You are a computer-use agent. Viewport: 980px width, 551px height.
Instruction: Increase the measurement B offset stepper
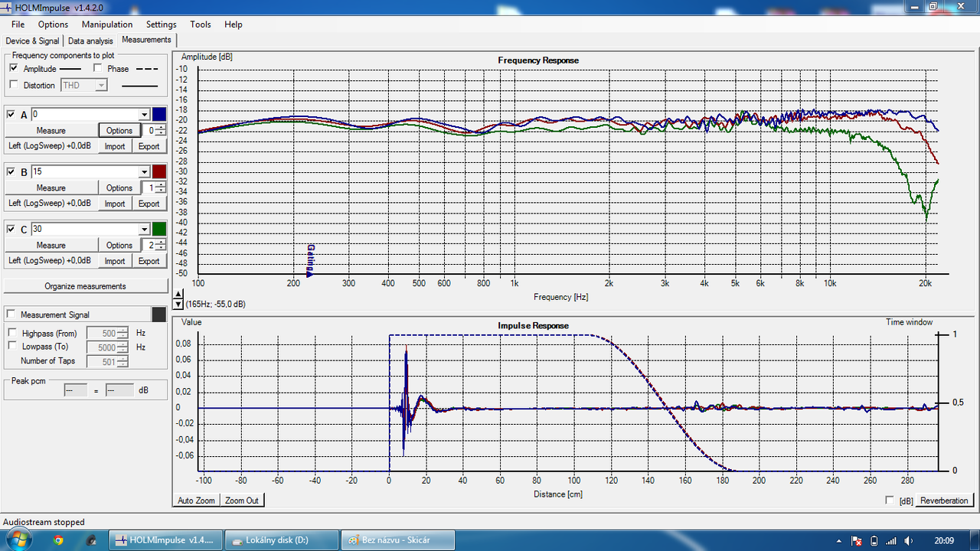(160, 184)
